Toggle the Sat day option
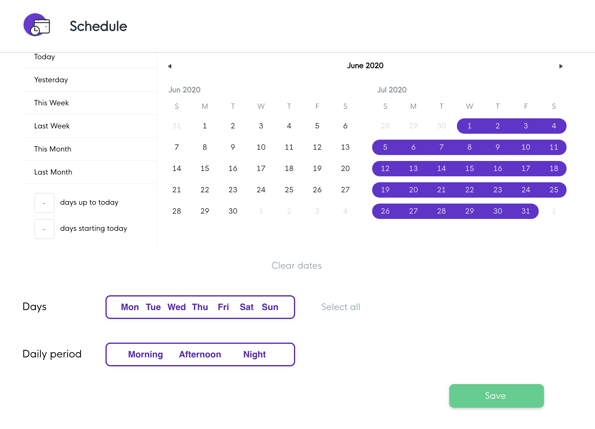Viewport: 595px width, 429px height. coord(247,307)
